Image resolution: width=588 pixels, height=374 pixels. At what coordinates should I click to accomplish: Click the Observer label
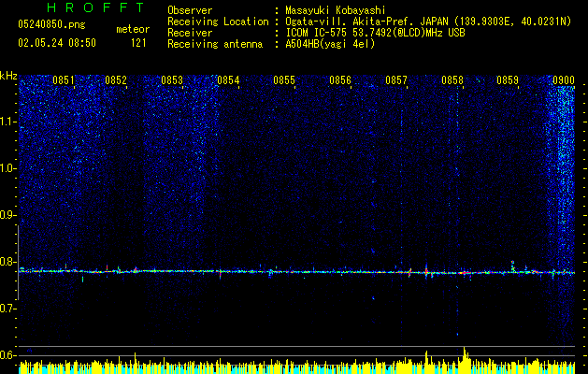tap(190, 10)
